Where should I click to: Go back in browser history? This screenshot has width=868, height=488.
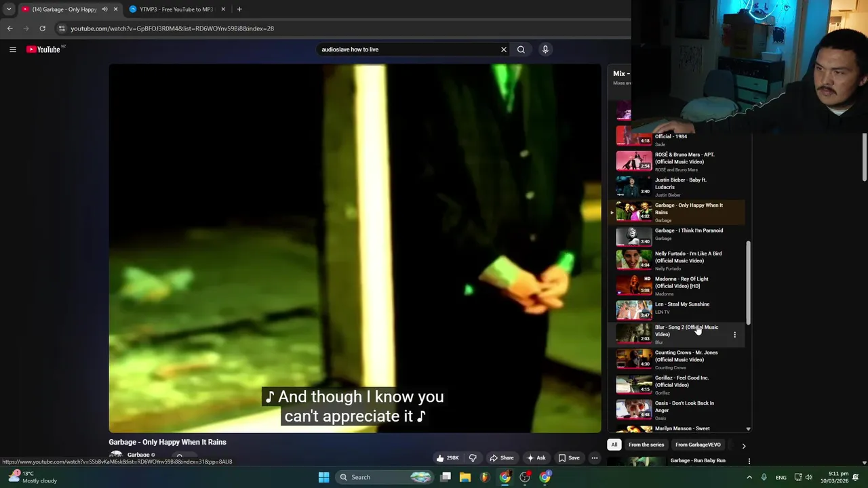point(10,28)
